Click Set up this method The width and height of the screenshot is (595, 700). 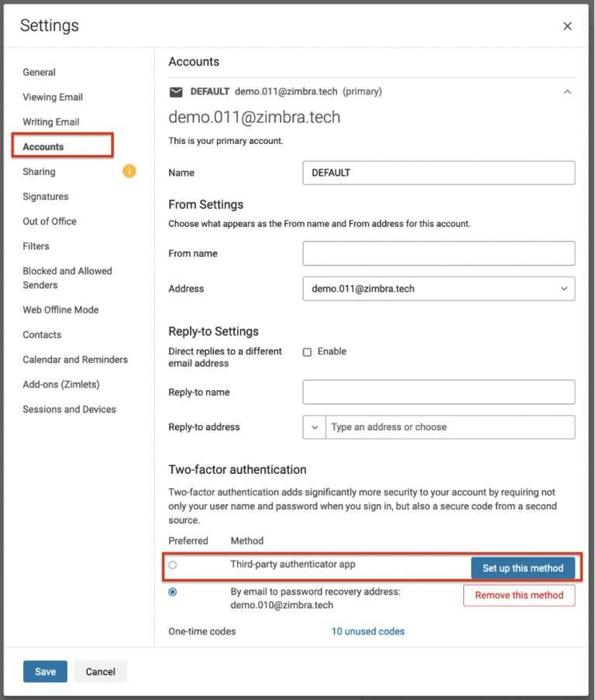tap(523, 568)
